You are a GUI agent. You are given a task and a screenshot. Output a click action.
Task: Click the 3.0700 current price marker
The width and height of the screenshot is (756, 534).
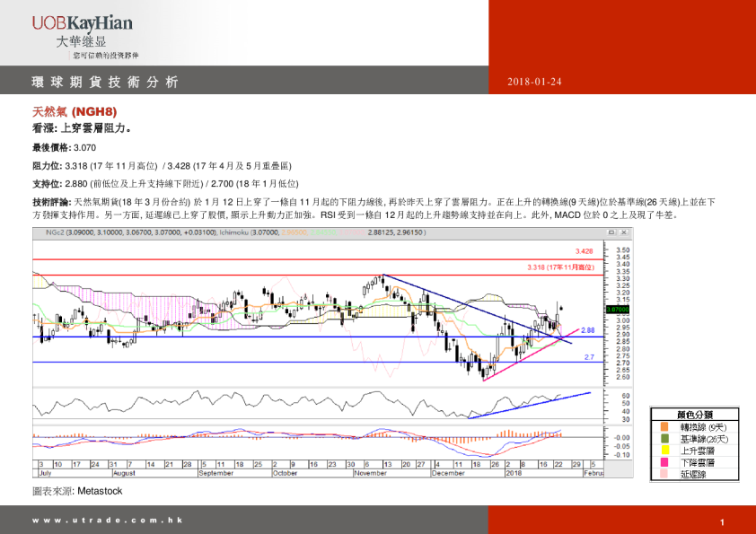click(617, 309)
